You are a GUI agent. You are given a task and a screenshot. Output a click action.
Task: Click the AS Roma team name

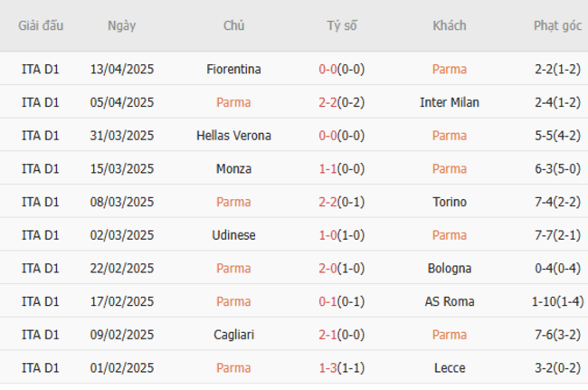(x=450, y=301)
